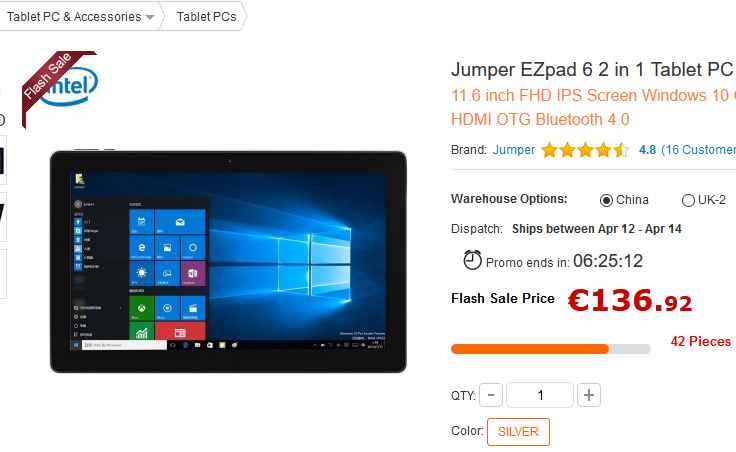This screenshot has width=736, height=452.
Task: Click the main tablet product image
Action: (x=228, y=262)
